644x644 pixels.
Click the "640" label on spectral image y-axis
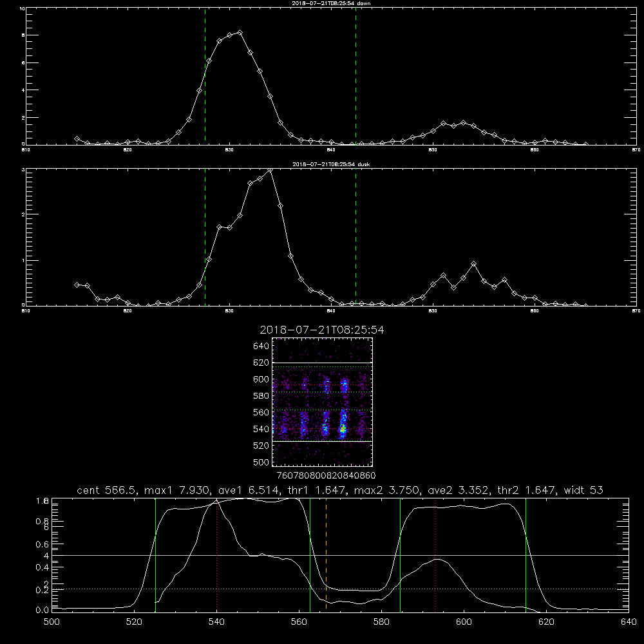click(261, 346)
